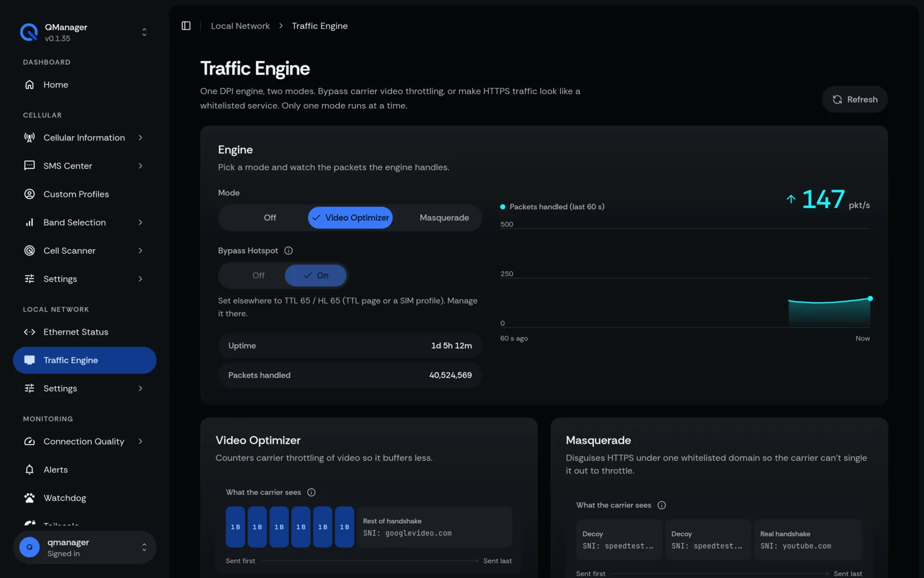Expand SMS Center chevron
924x578 pixels.
pyautogui.click(x=140, y=166)
